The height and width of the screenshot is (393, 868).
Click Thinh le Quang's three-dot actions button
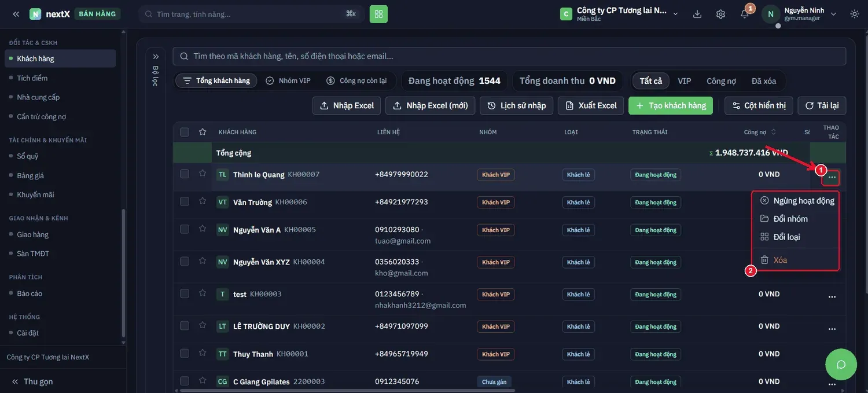click(x=832, y=177)
